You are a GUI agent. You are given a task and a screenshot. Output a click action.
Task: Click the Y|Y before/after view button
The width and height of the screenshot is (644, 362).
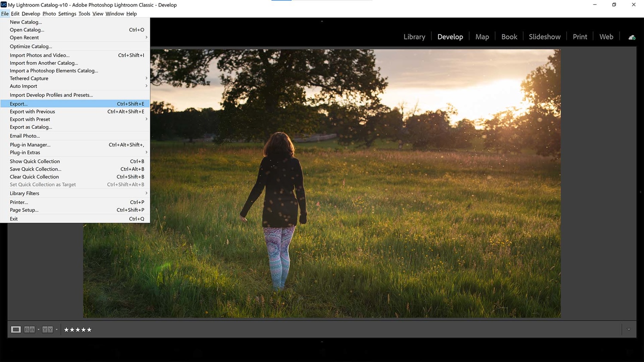[47, 329]
